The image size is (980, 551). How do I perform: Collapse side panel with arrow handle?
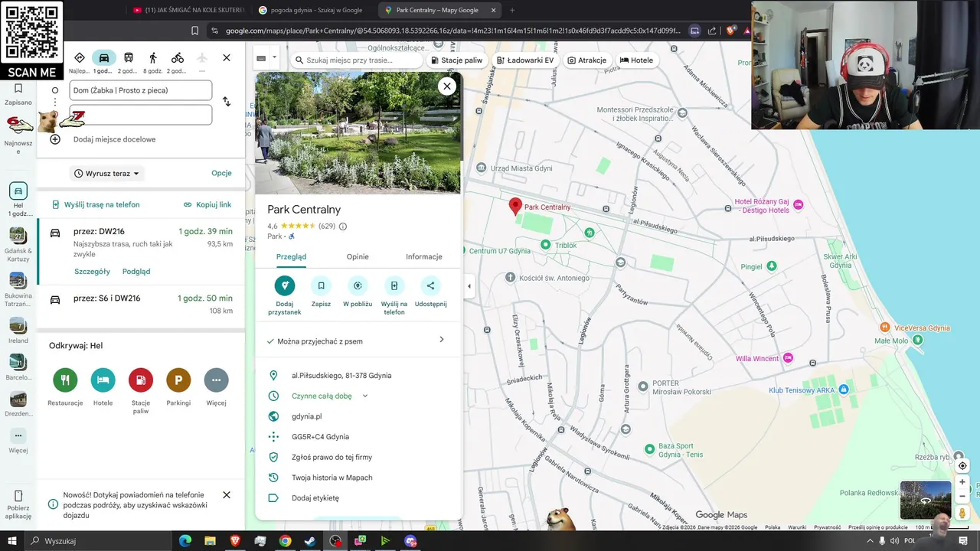coord(469,286)
